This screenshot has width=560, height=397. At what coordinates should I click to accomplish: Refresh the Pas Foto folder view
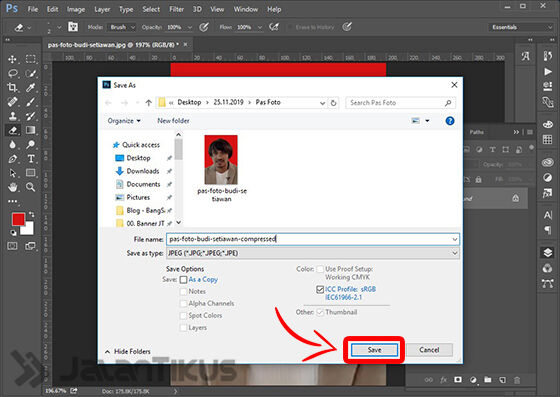(333, 103)
